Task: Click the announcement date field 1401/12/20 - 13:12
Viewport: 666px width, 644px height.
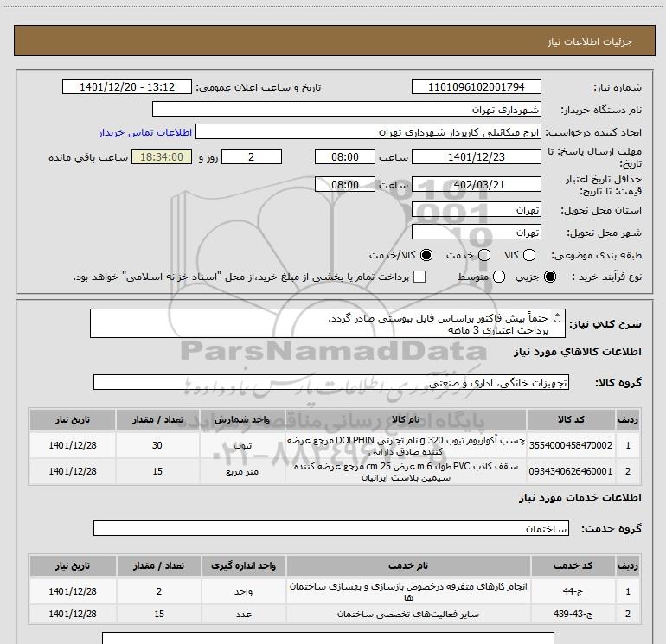Action: [x=127, y=86]
